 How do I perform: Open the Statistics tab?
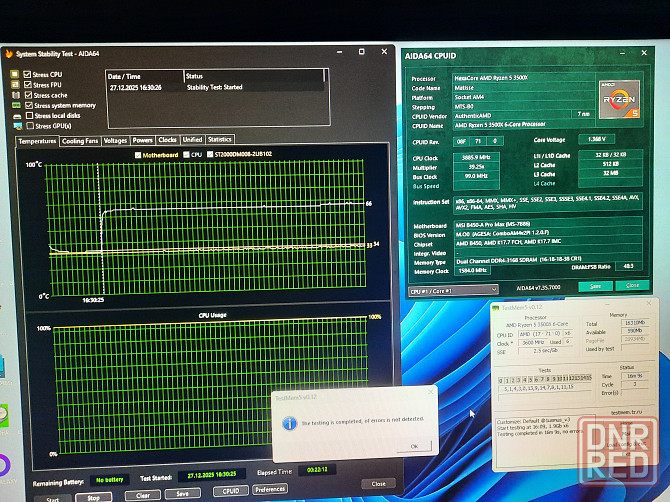coord(220,139)
